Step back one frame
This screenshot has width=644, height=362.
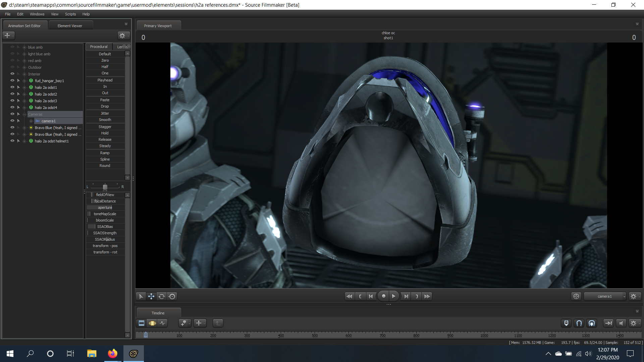371,296
